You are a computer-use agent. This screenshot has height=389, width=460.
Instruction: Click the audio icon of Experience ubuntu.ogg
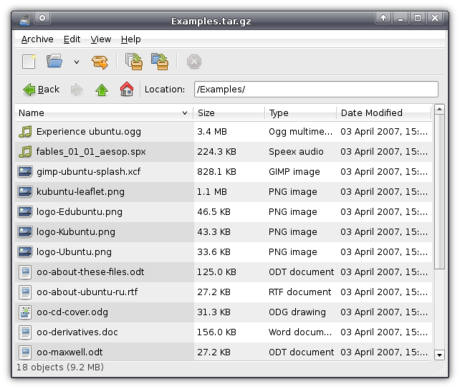click(x=25, y=132)
